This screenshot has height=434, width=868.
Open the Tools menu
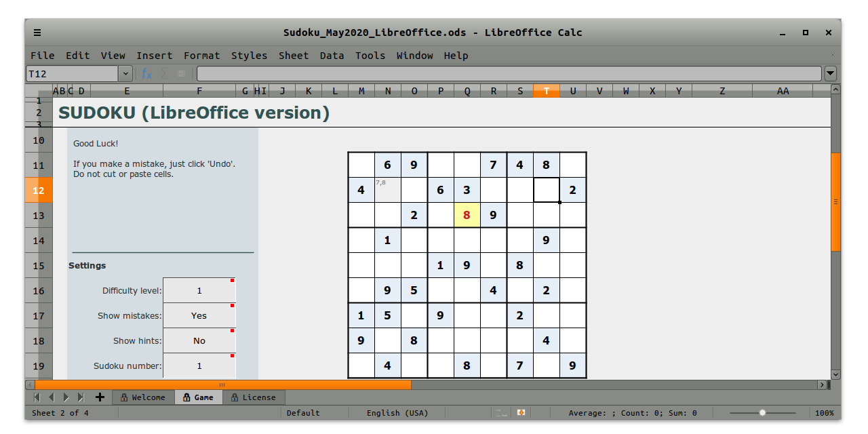370,56
